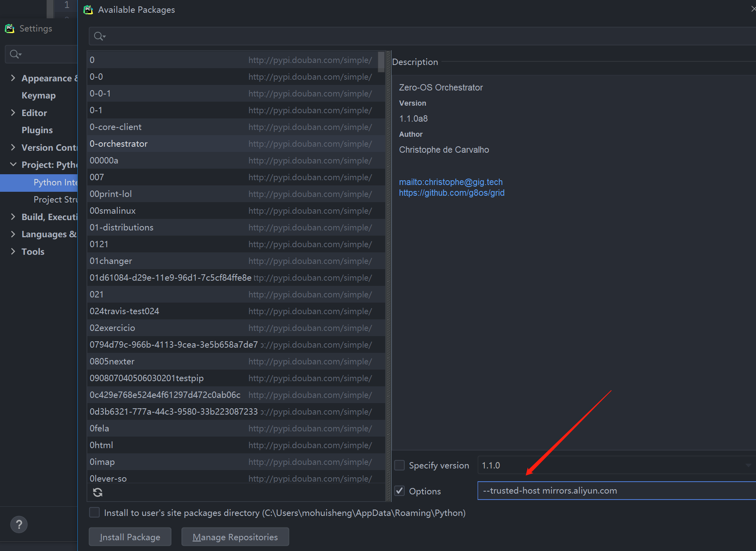
Task: Click the Manage Repositories button
Action: coord(235,537)
